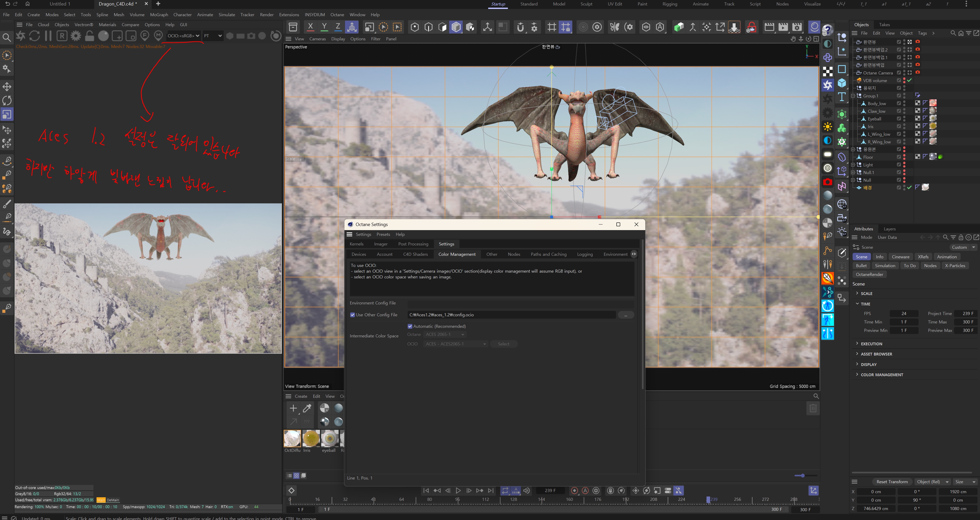Select the Move tool in left toolbar
The height and width of the screenshot is (520, 980).
7,87
